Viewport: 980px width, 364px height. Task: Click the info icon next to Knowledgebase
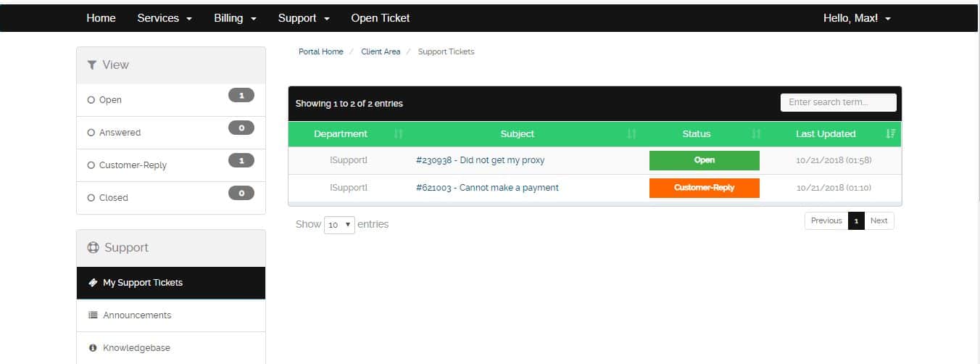click(x=93, y=348)
